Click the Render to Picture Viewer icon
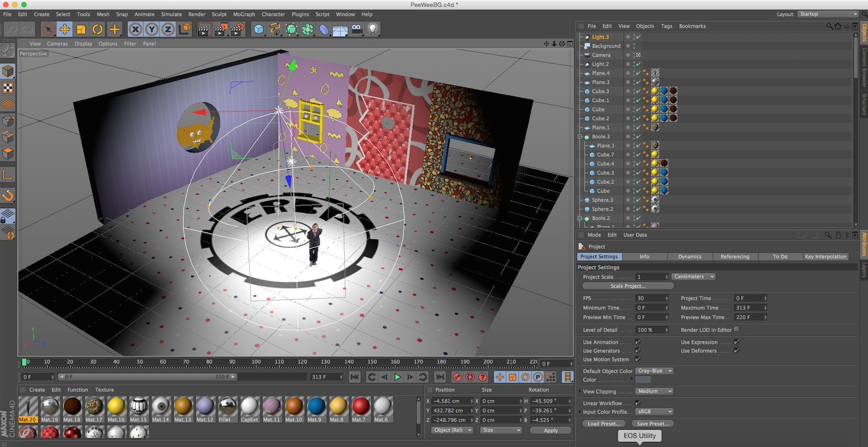The height and width of the screenshot is (447, 868). [x=221, y=30]
